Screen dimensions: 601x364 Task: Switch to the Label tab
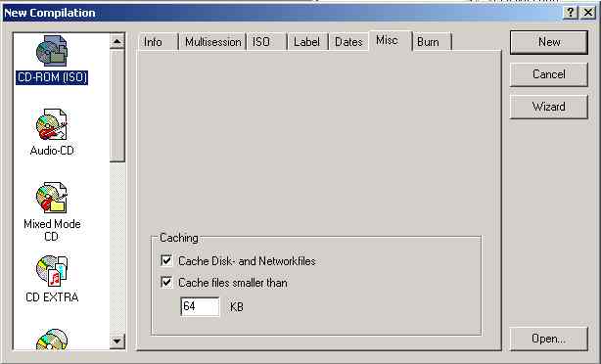pos(307,42)
